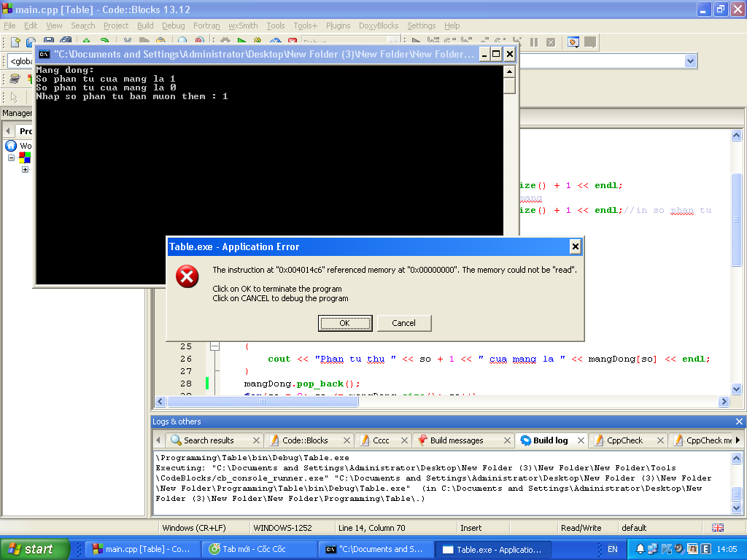
Task: Close the Search results tab
Action: tap(256, 440)
